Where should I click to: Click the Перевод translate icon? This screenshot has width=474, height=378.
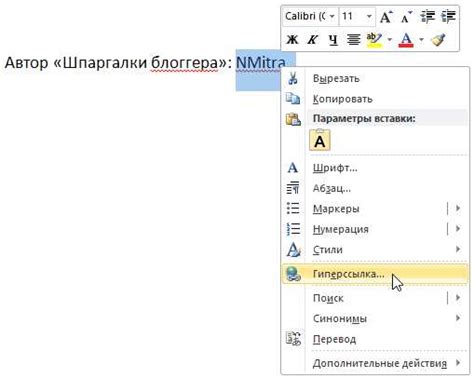coord(293,339)
